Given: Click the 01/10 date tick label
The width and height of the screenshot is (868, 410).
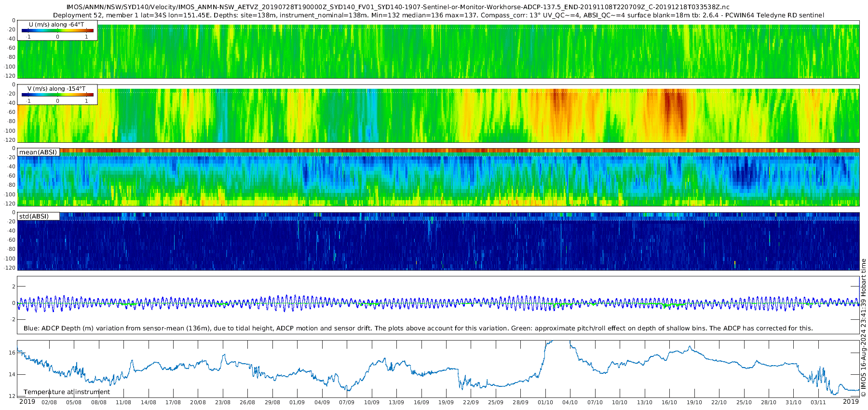Looking at the screenshot, I should (x=545, y=402).
